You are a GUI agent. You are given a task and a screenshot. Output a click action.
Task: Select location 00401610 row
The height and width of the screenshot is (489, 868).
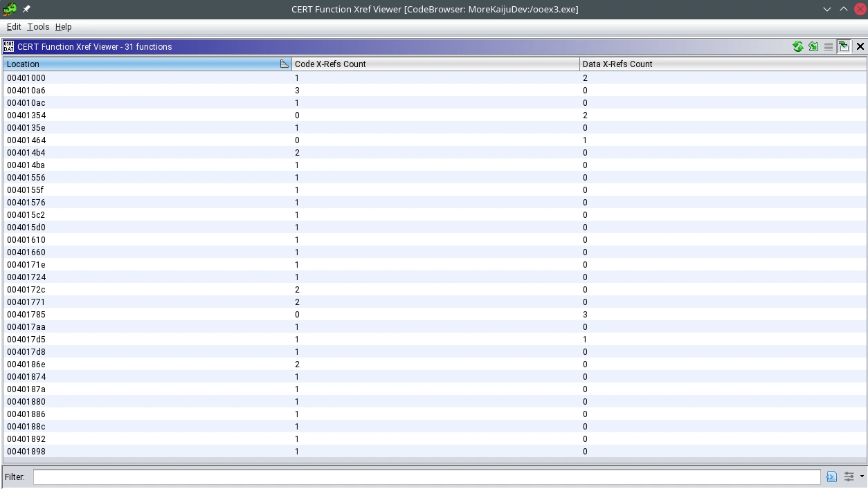(x=434, y=240)
